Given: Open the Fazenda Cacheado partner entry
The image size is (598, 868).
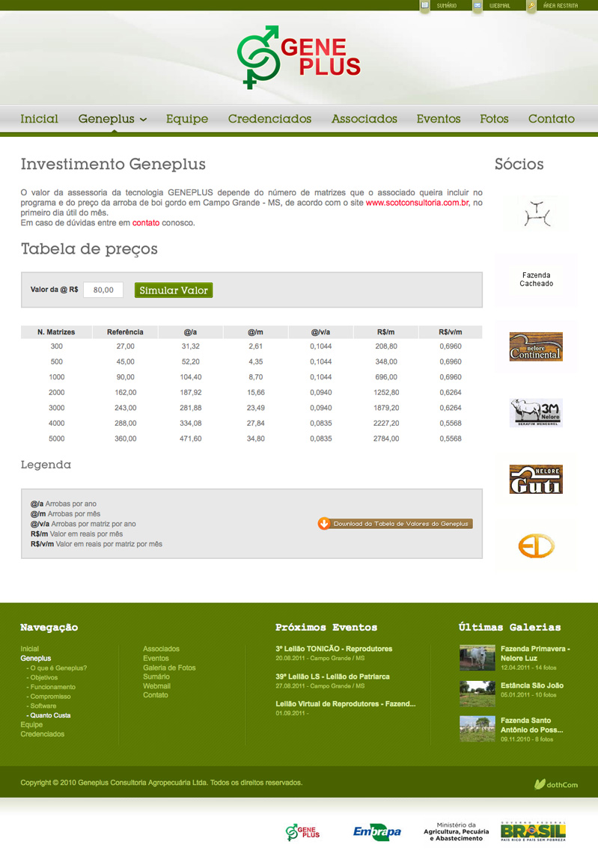Looking at the screenshot, I should tap(536, 280).
